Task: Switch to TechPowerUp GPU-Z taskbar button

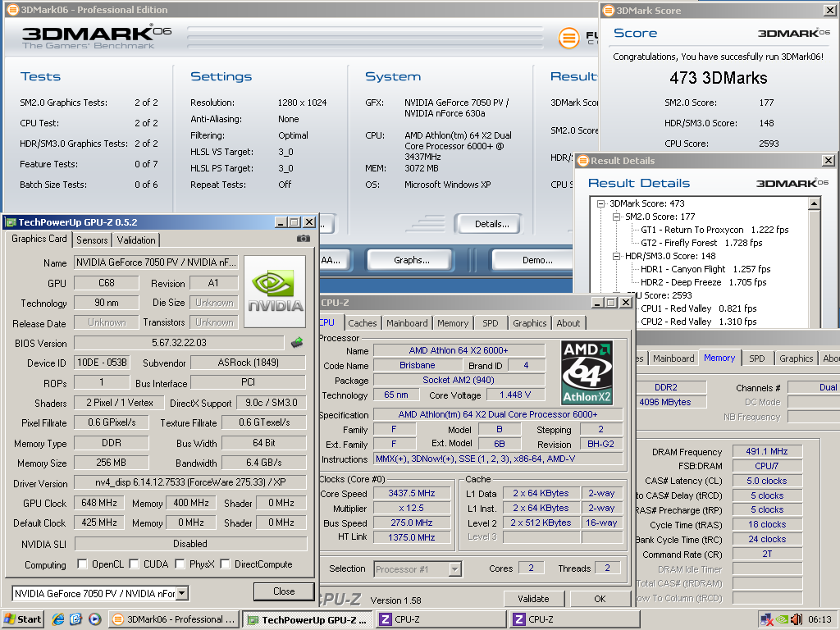Action: [308, 619]
